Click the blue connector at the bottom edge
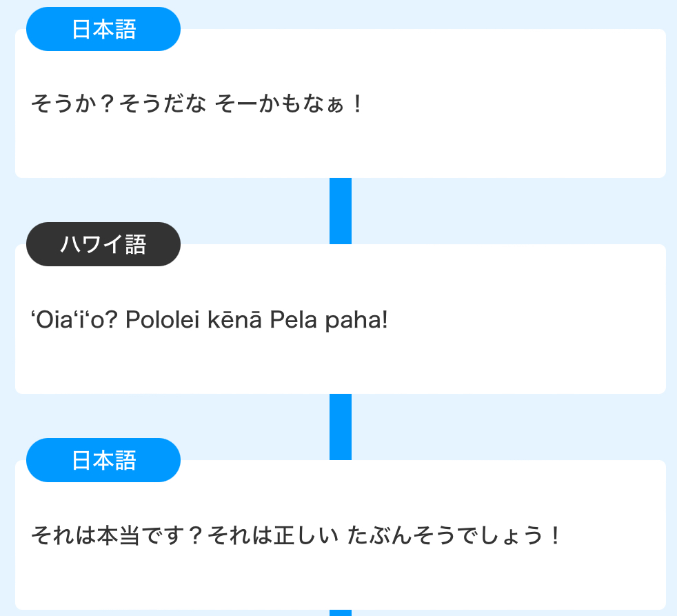677x616 pixels. [x=341, y=613]
